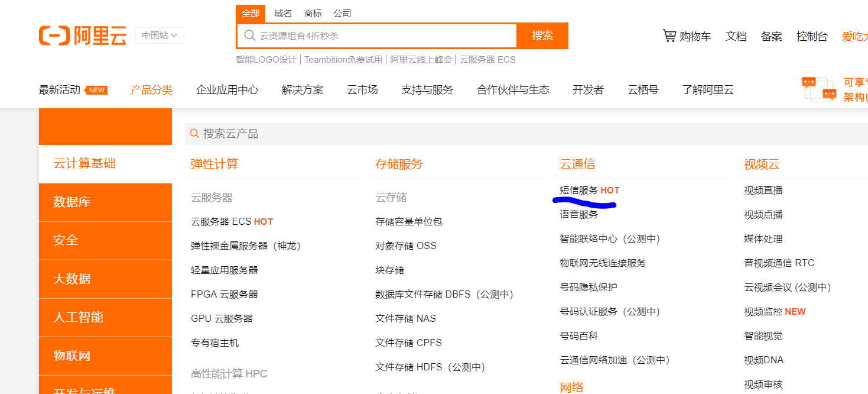
Task: Click the Aliyun logo
Action: click(83, 35)
